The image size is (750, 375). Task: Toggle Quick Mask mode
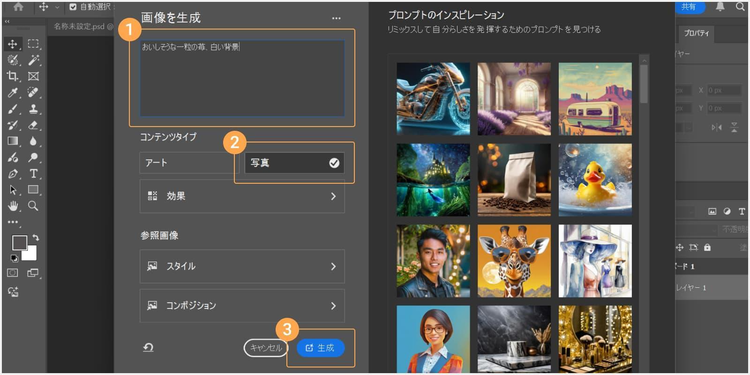point(13,273)
